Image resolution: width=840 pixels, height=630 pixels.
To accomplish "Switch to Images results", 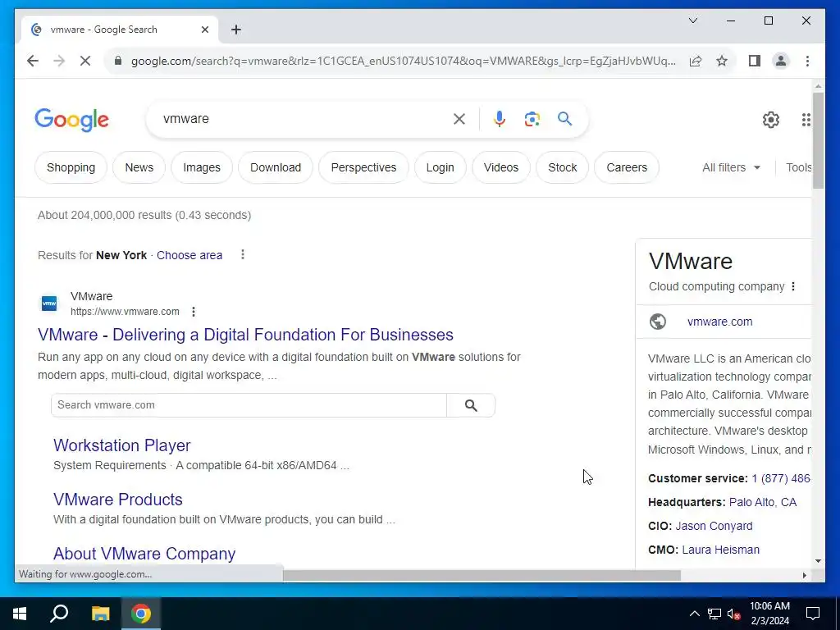I will pyautogui.click(x=202, y=167).
